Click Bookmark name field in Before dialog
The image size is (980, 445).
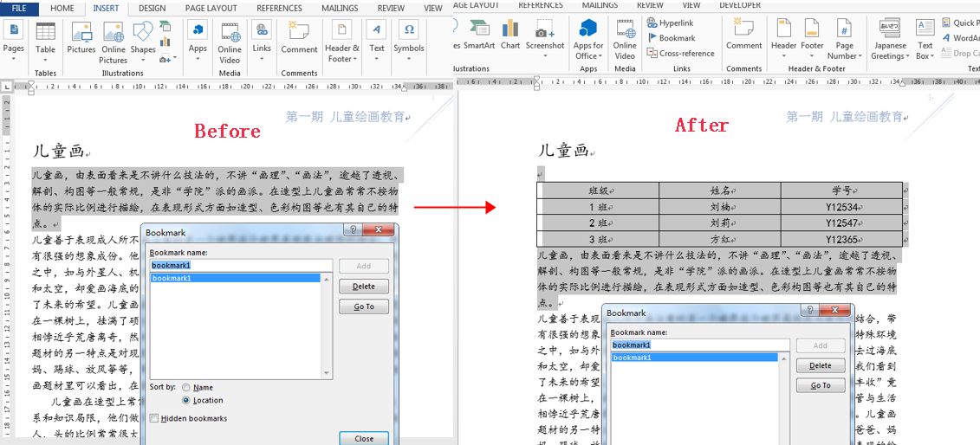click(x=241, y=265)
